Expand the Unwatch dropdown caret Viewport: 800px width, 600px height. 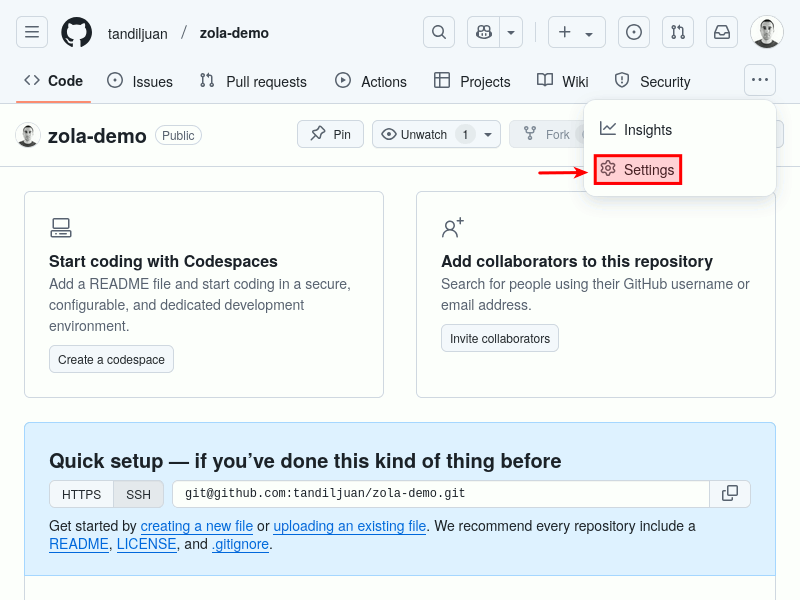pos(488,134)
